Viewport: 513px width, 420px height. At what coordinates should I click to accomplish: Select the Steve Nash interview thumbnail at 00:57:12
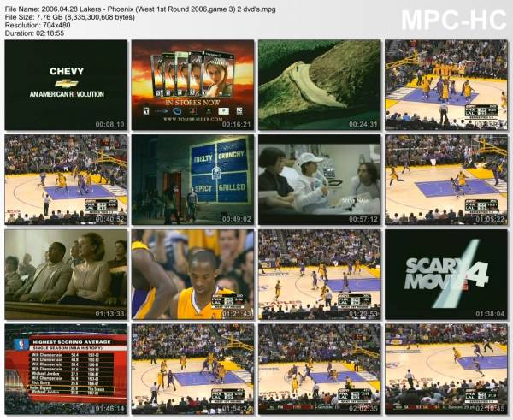point(319,180)
